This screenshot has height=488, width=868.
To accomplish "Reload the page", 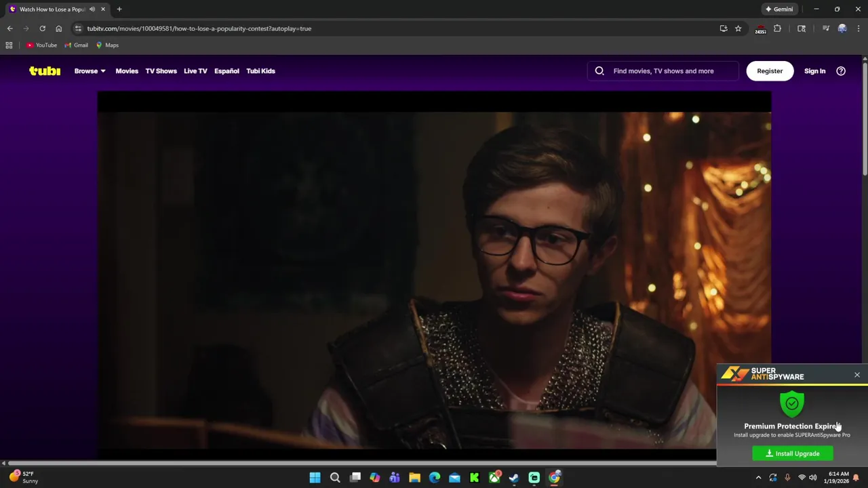I will click(42, 28).
